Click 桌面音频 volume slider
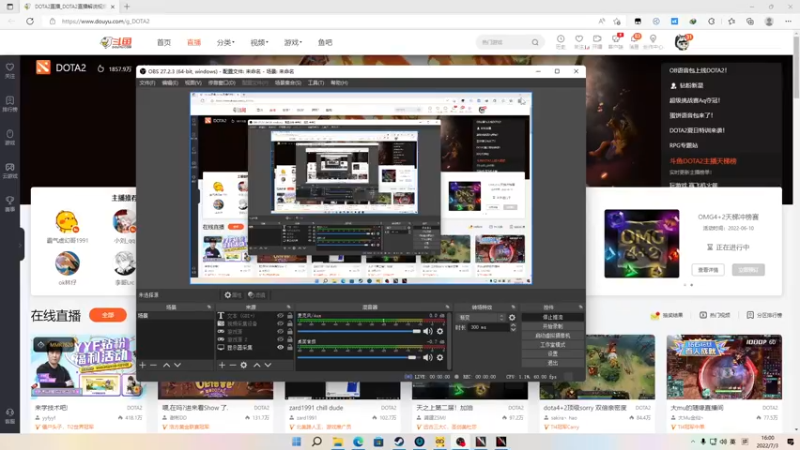The image size is (800, 450). click(x=359, y=358)
